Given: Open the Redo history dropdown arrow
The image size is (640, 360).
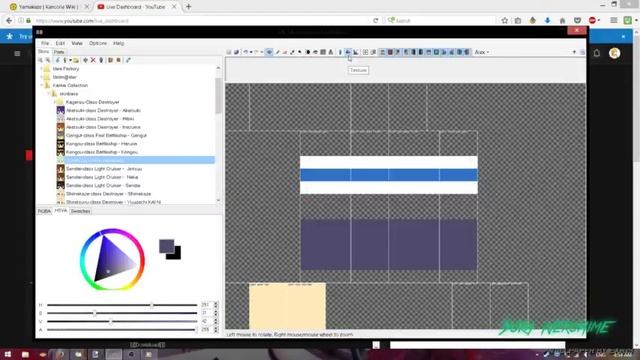Looking at the screenshot, I should coord(262,52).
